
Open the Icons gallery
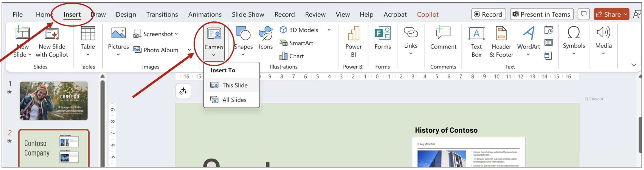266,38
